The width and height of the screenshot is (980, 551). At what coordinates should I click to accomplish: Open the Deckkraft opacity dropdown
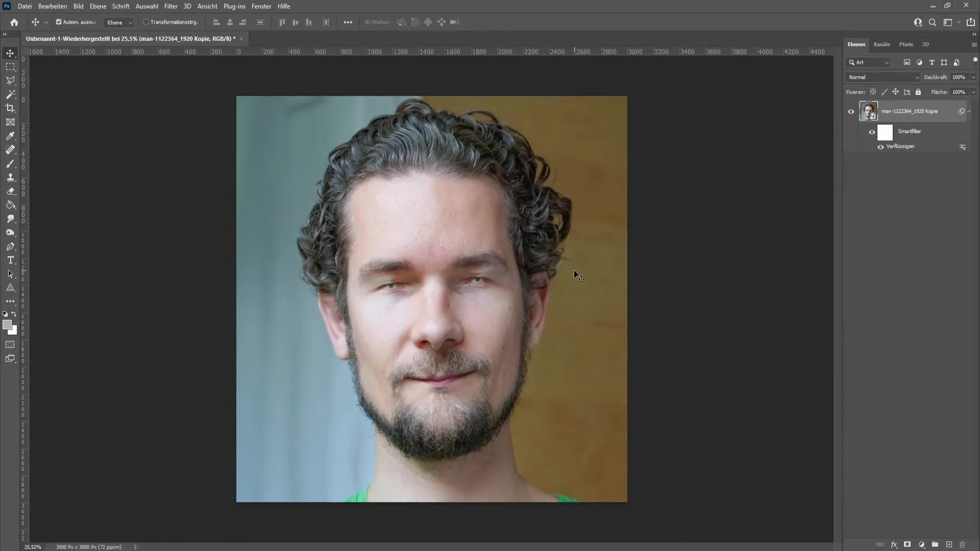click(x=973, y=77)
